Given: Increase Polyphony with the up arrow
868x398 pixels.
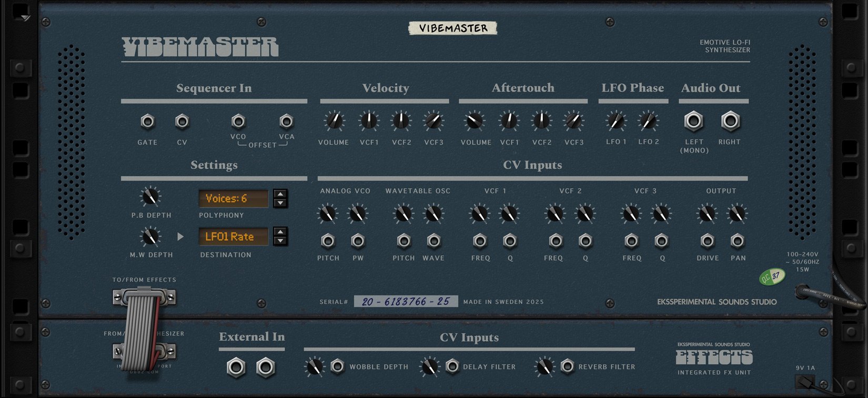Looking at the screenshot, I should coord(280,194).
